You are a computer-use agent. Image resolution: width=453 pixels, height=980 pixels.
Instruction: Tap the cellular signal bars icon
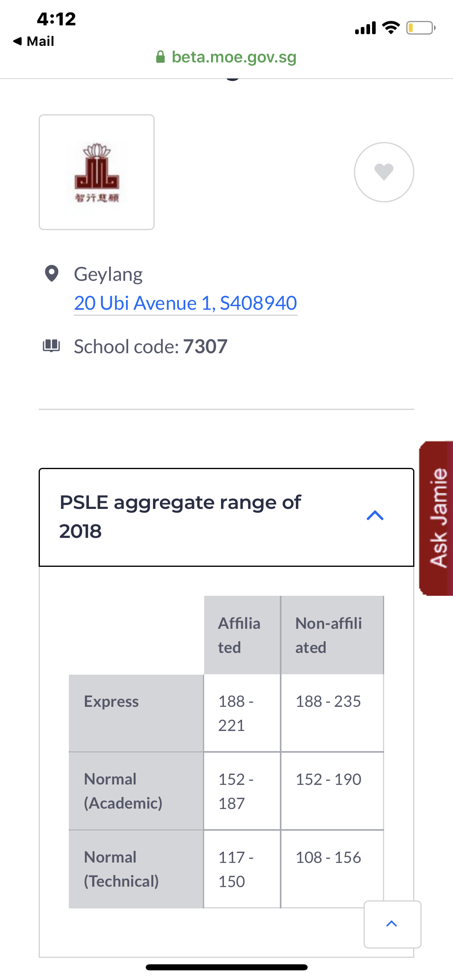point(365,28)
